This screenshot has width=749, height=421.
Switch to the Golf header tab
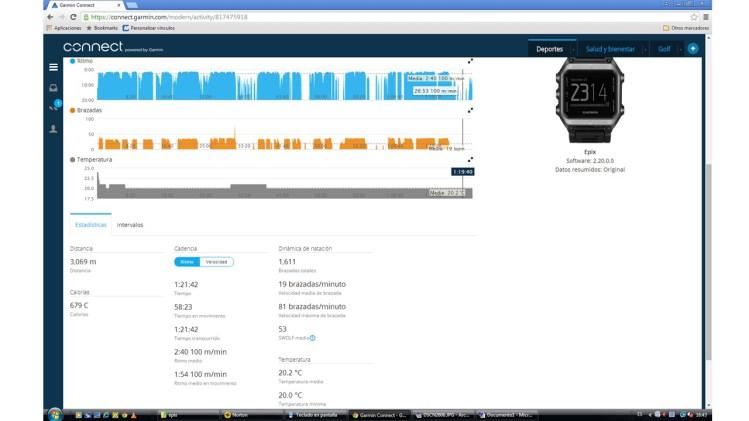(664, 49)
